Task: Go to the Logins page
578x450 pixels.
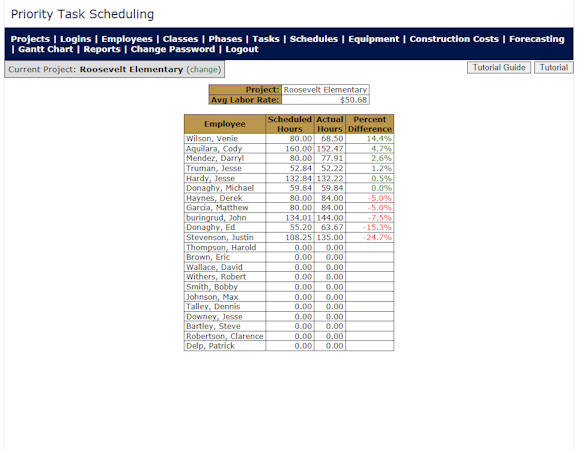Action: (x=75, y=39)
